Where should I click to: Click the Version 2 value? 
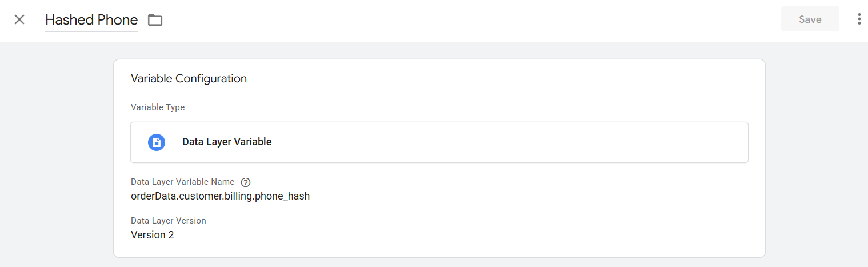click(x=152, y=234)
